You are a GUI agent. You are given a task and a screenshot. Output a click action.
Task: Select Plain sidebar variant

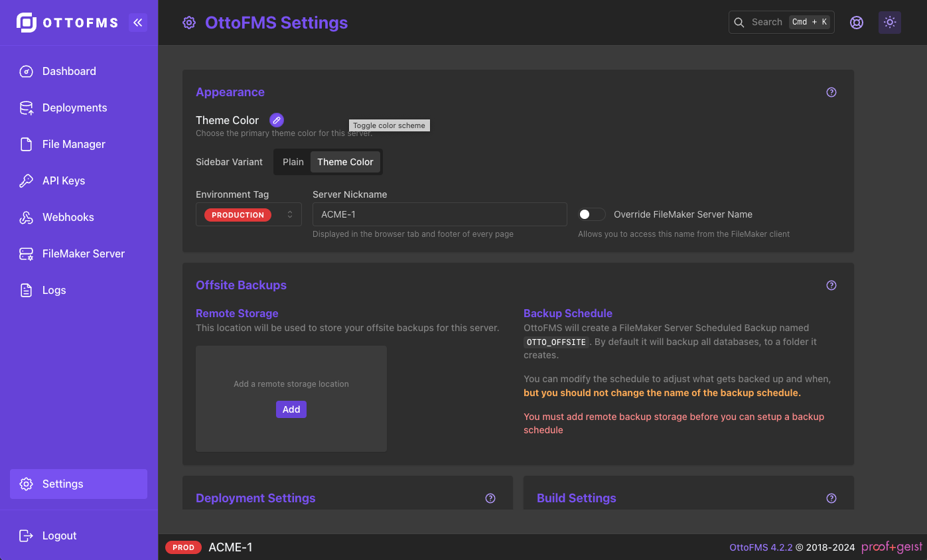(293, 162)
